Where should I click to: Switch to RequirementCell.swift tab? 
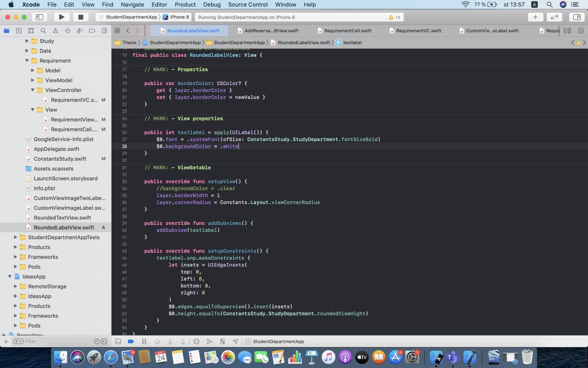pyautogui.click(x=347, y=31)
